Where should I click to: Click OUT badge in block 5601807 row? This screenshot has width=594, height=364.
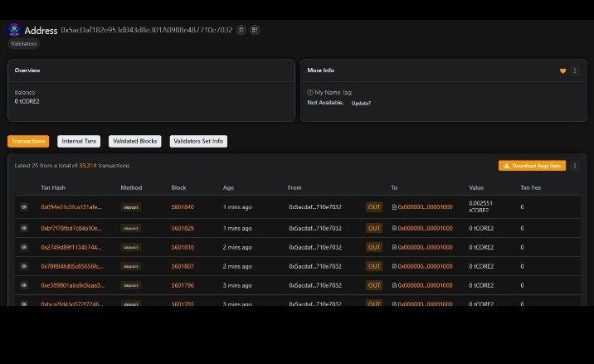point(374,266)
